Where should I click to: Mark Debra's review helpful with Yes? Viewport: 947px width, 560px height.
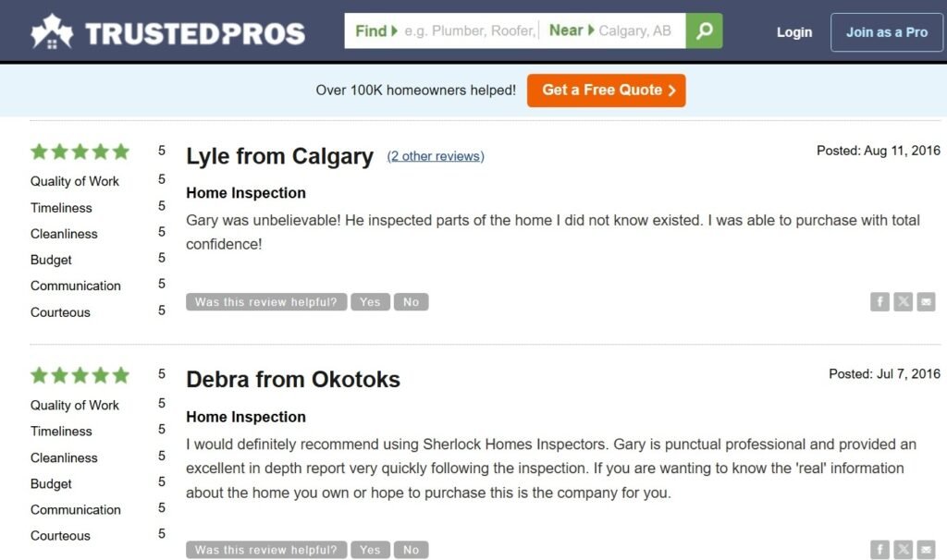pyautogui.click(x=370, y=549)
